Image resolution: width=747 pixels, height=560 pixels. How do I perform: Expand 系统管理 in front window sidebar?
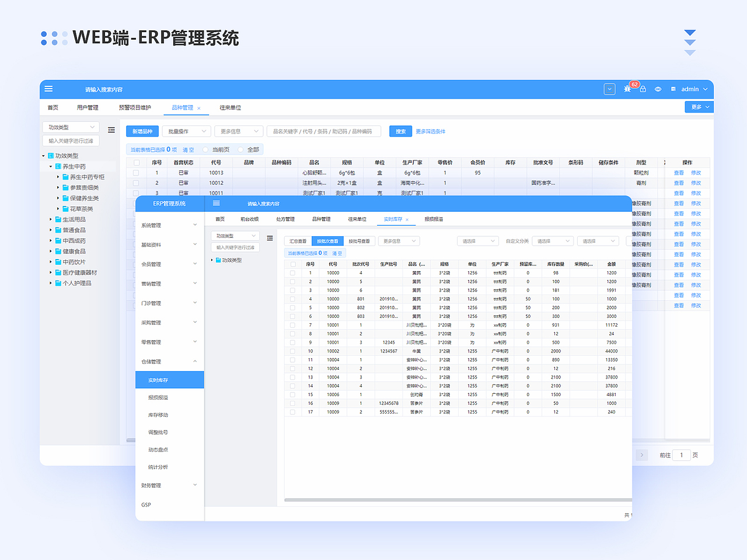pos(170,225)
